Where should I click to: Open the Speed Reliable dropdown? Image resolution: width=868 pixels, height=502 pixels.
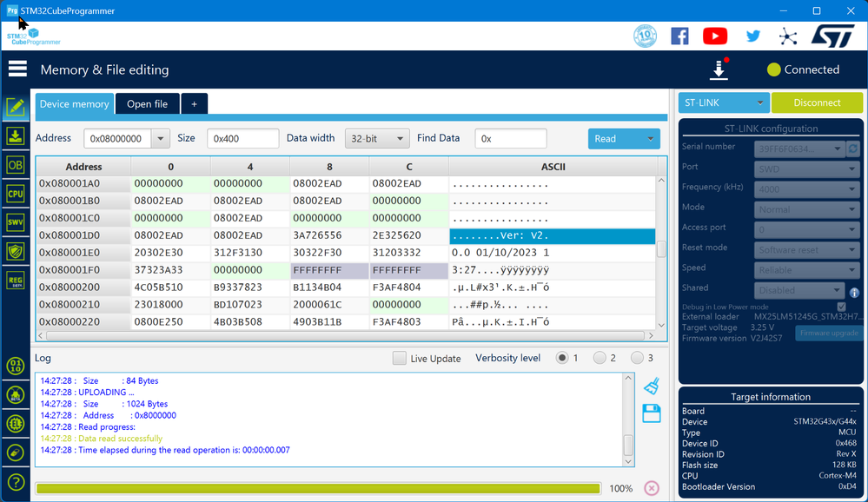806,270
